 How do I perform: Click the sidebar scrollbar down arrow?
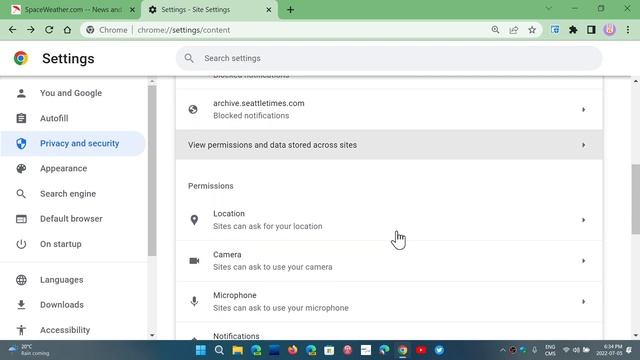coord(152,336)
